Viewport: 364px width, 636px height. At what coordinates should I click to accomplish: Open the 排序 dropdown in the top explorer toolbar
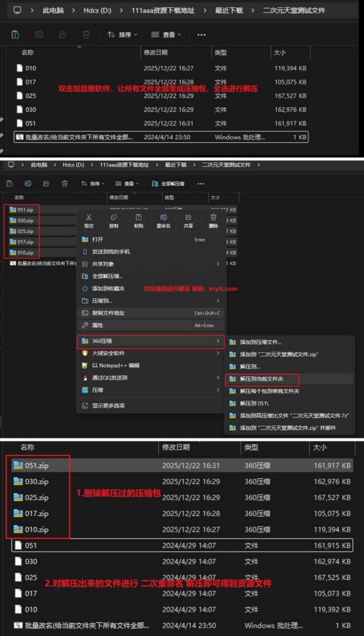click(x=122, y=35)
